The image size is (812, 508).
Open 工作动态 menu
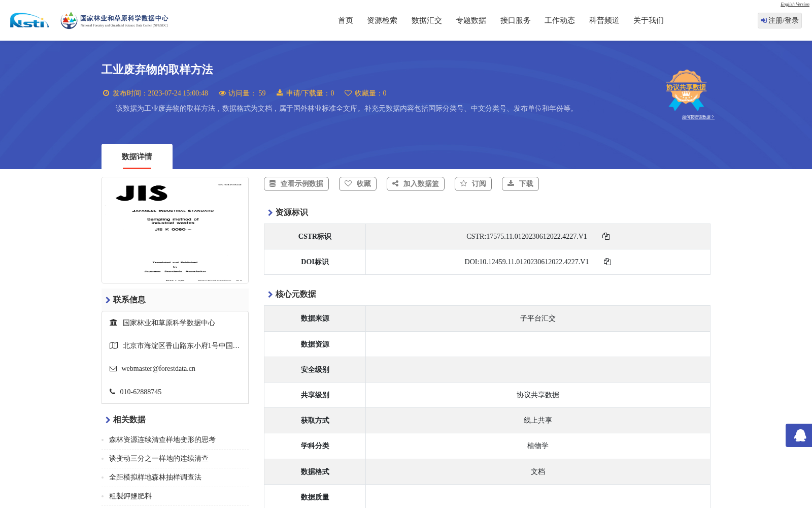click(x=560, y=20)
